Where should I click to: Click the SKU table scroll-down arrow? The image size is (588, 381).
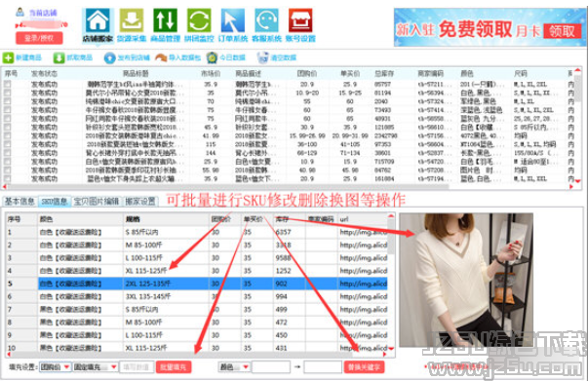(x=391, y=349)
